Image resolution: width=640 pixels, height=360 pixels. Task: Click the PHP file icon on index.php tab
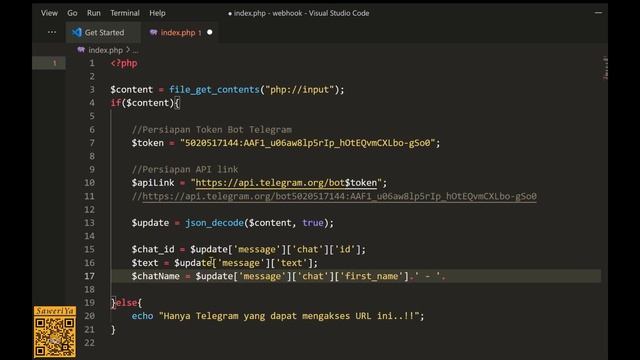coord(153,32)
